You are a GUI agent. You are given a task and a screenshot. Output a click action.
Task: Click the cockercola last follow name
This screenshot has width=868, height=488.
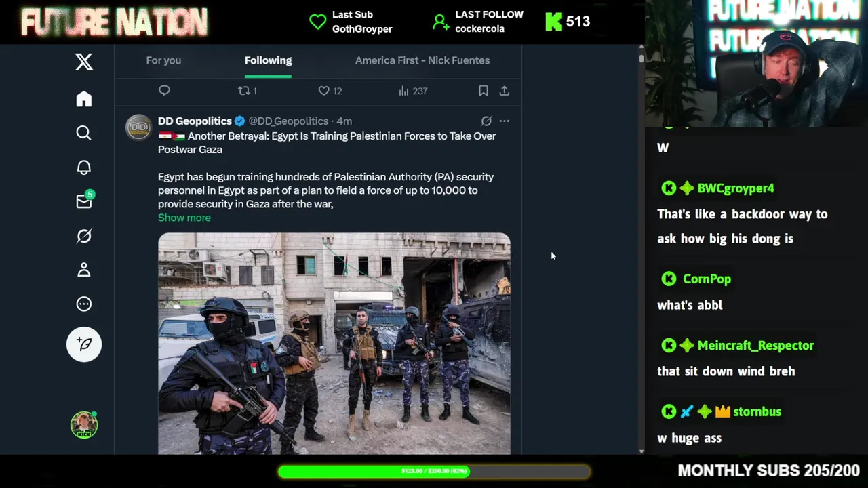click(x=481, y=29)
